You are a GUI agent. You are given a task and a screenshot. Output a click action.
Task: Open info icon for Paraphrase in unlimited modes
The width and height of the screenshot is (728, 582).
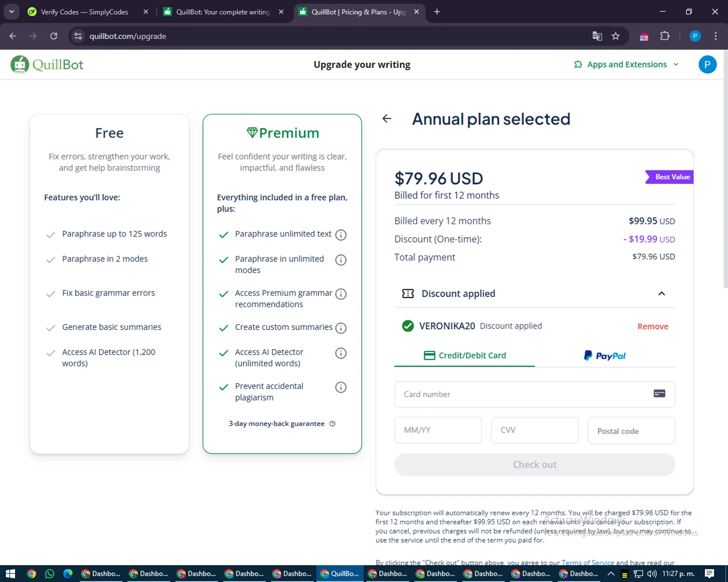point(341,260)
